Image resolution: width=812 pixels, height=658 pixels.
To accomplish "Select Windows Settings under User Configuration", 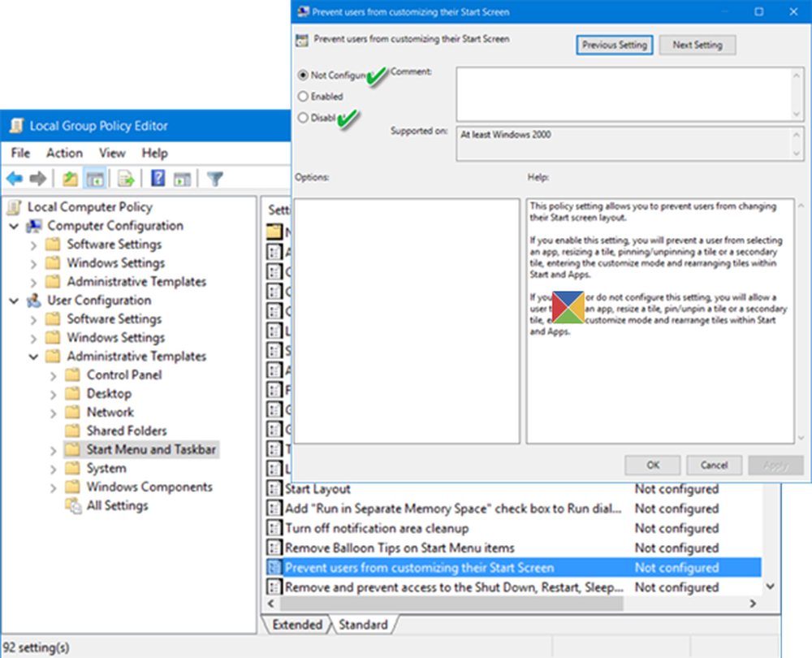I will click(116, 337).
